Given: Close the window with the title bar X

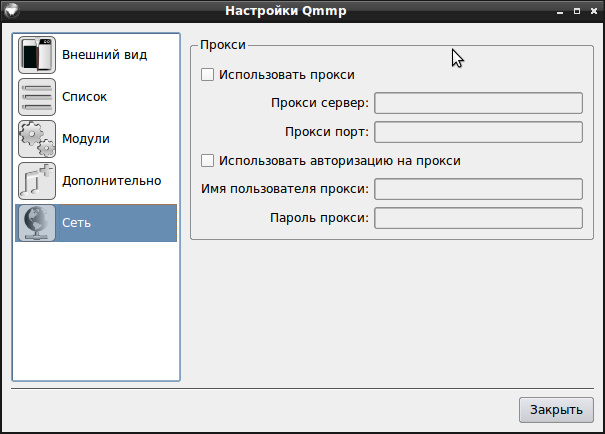Looking at the screenshot, I should tap(594, 11).
